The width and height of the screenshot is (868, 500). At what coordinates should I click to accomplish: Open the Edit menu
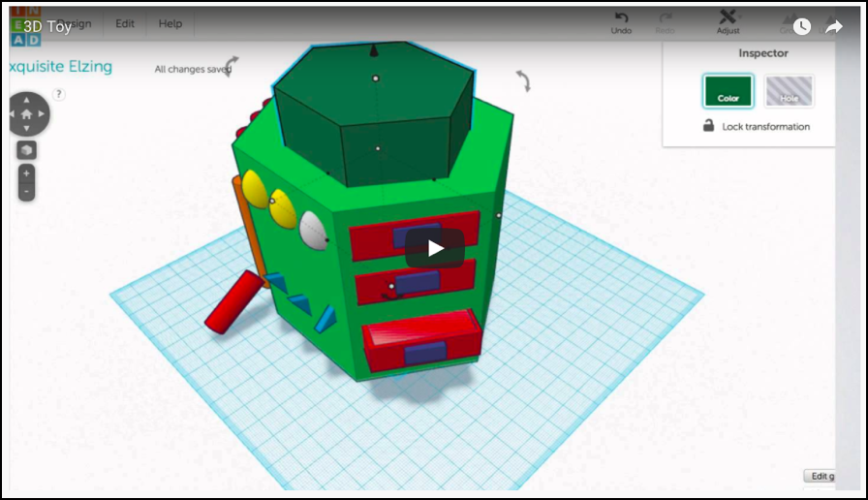pyautogui.click(x=125, y=24)
